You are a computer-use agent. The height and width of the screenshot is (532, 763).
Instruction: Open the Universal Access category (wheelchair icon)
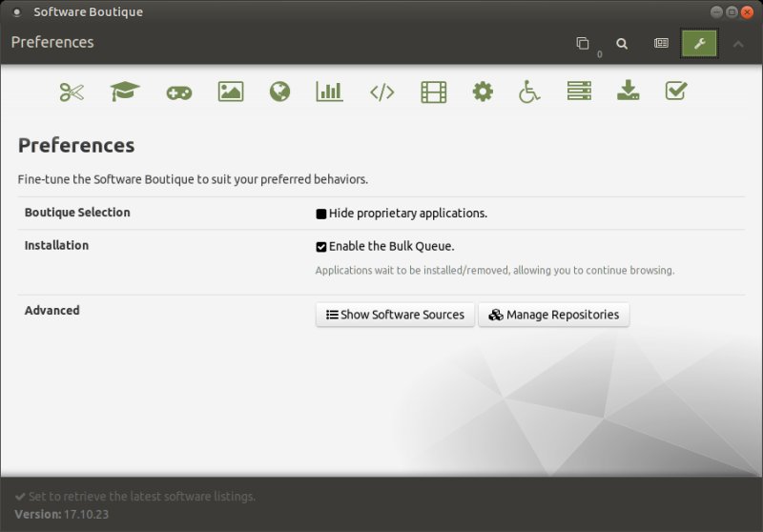[x=529, y=92]
